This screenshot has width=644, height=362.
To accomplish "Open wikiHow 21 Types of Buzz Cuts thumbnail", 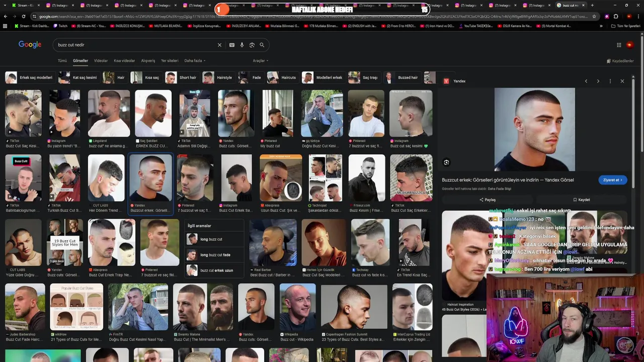I will click(76, 307).
